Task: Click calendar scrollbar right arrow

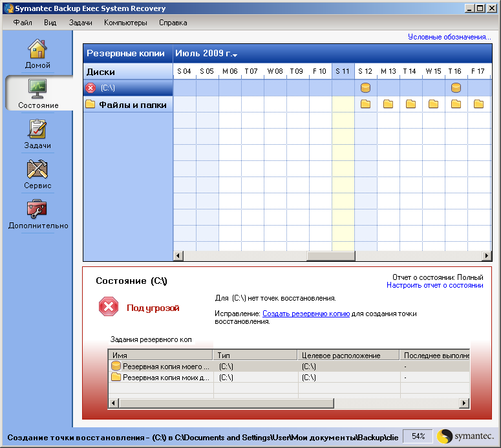Action: pyautogui.click(x=487, y=255)
